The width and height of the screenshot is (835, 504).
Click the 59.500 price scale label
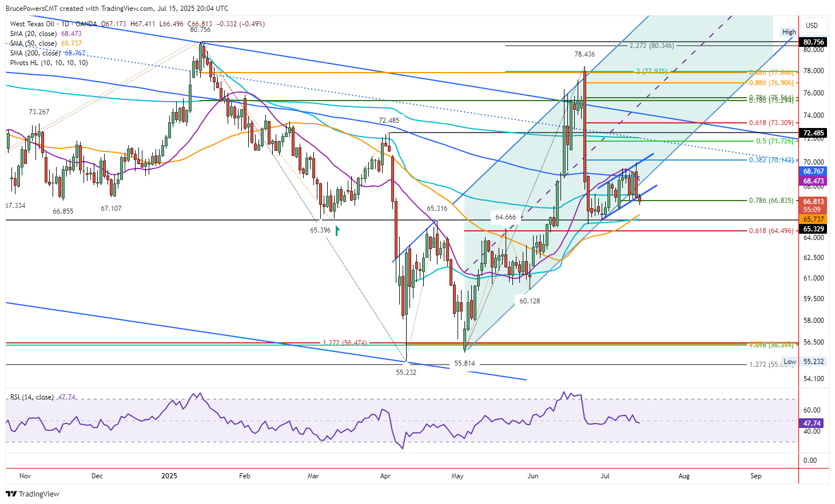813,299
